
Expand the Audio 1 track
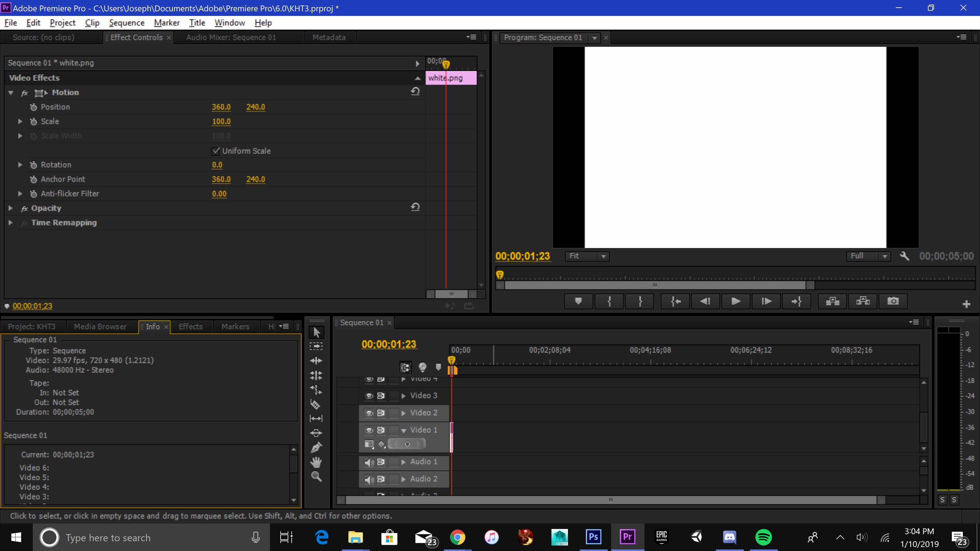click(403, 462)
